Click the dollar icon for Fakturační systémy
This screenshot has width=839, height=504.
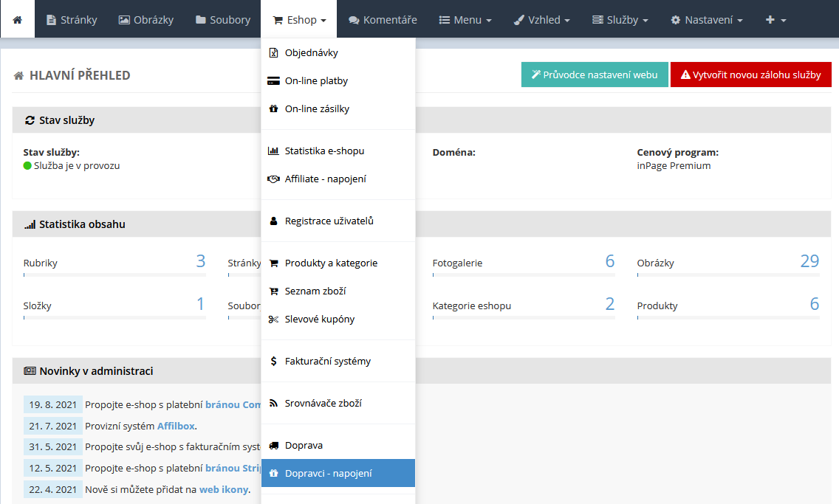click(x=273, y=362)
